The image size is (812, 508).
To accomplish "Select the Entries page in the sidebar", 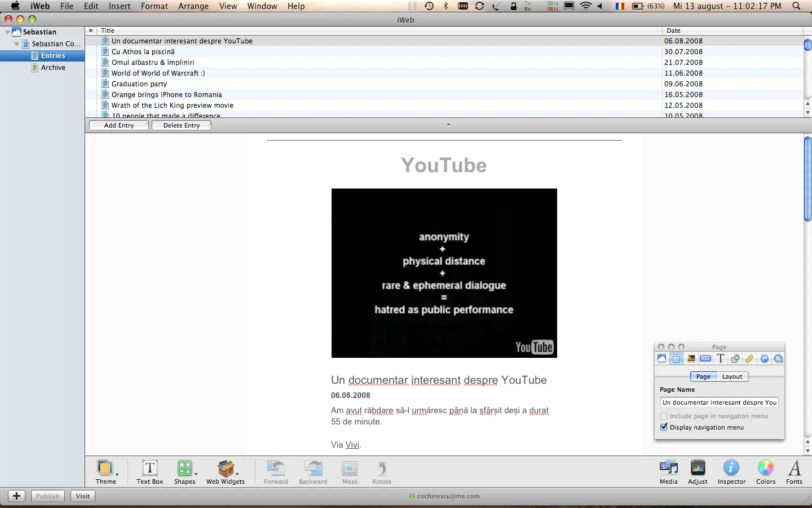I will [x=42, y=56].
